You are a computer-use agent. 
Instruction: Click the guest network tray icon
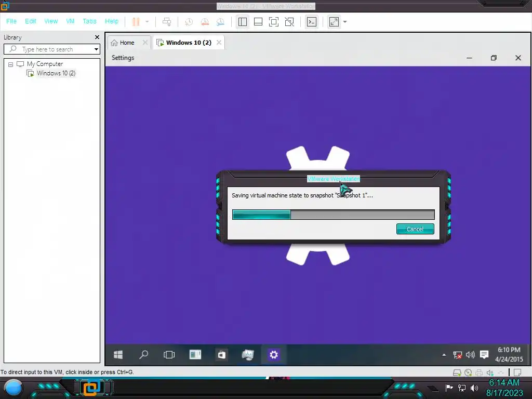[x=457, y=355]
